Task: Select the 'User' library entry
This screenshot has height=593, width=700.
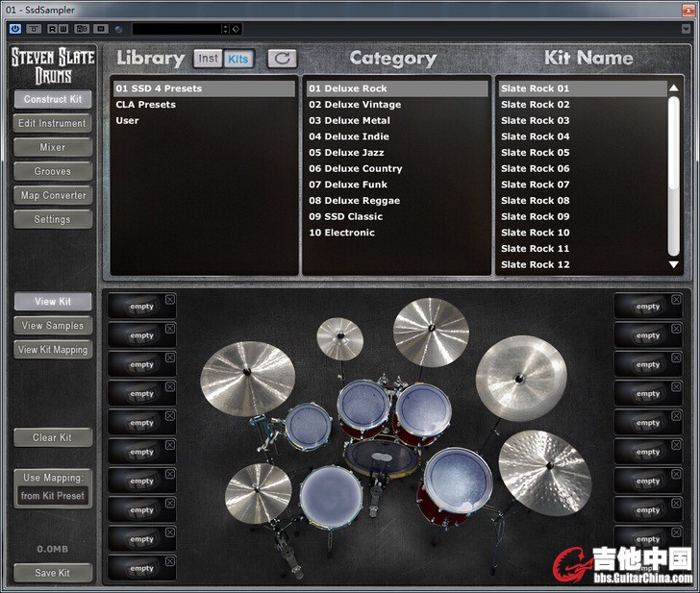Action: coord(204,120)
